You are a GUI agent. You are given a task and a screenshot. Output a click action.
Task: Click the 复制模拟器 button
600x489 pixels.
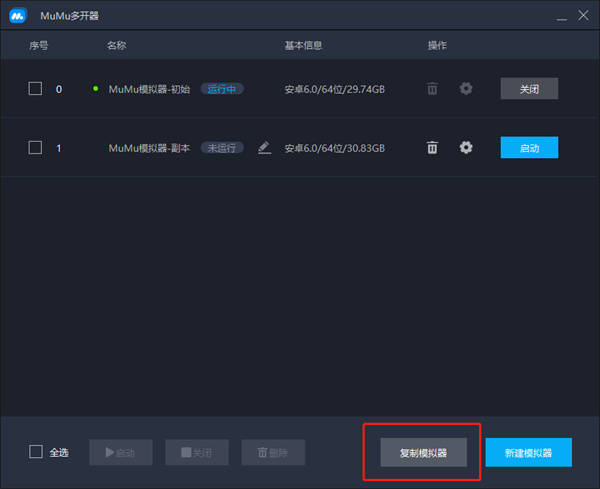pos(424,453)
